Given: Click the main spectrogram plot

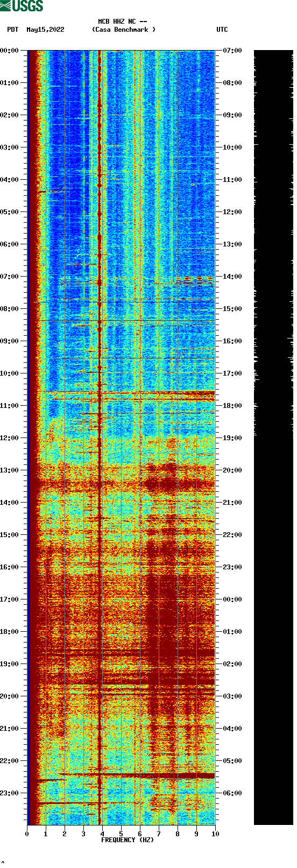Looking at the screenshot, I should (x=121, y=437).
